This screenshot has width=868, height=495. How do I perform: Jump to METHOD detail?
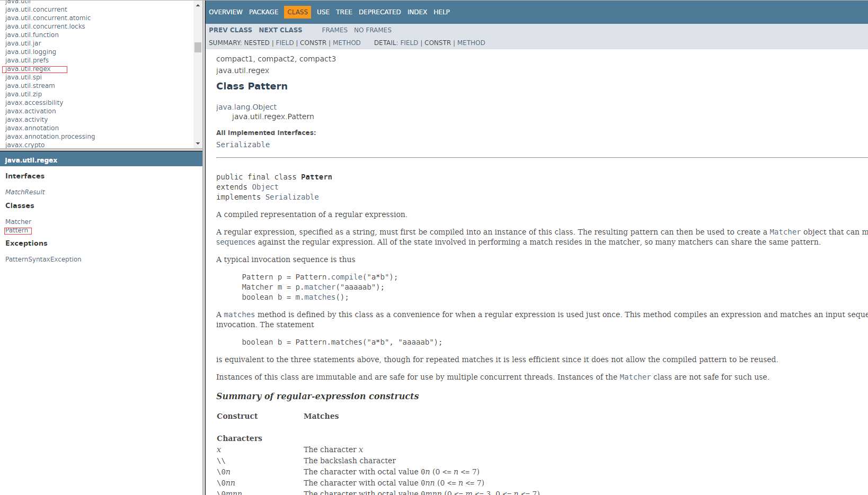point(471,43)
